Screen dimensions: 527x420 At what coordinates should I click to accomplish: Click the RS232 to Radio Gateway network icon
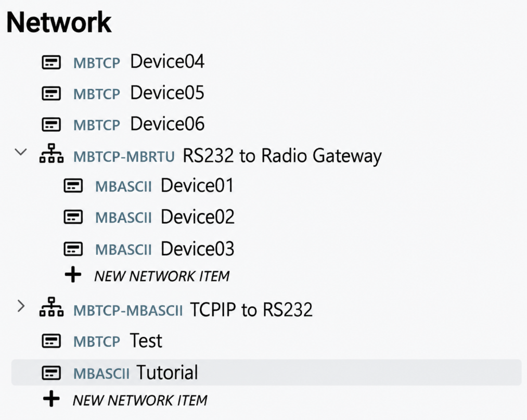52,154
